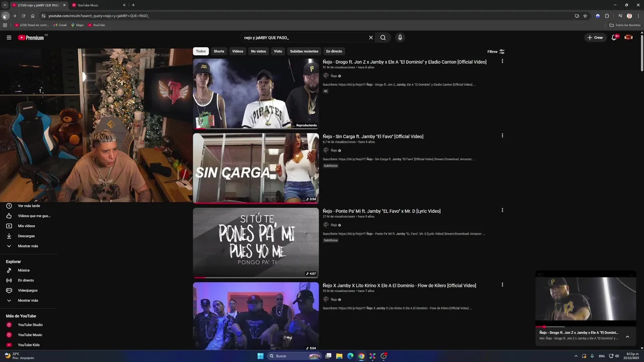Open options menu for Ponte Pa' Mi video

[502, 210]
